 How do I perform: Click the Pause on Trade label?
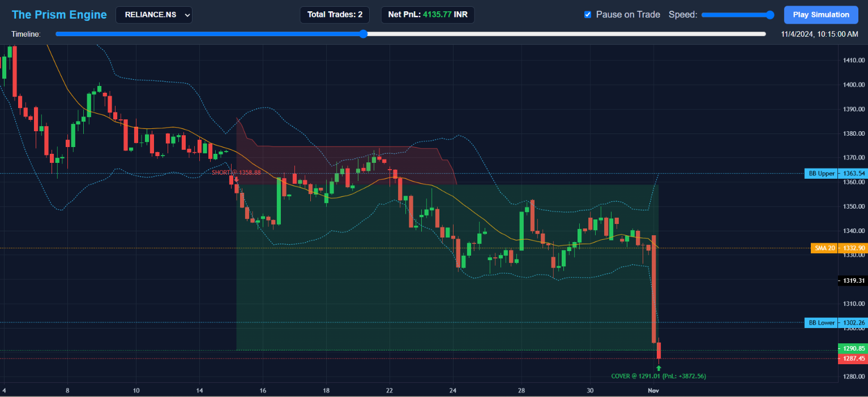(x=628, y=15)
